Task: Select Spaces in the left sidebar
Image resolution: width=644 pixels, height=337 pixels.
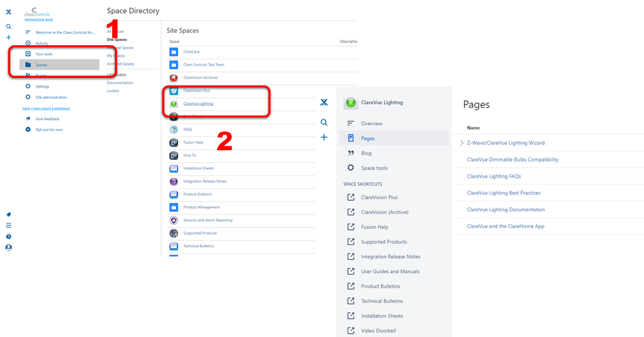Action: click(59, 65)
